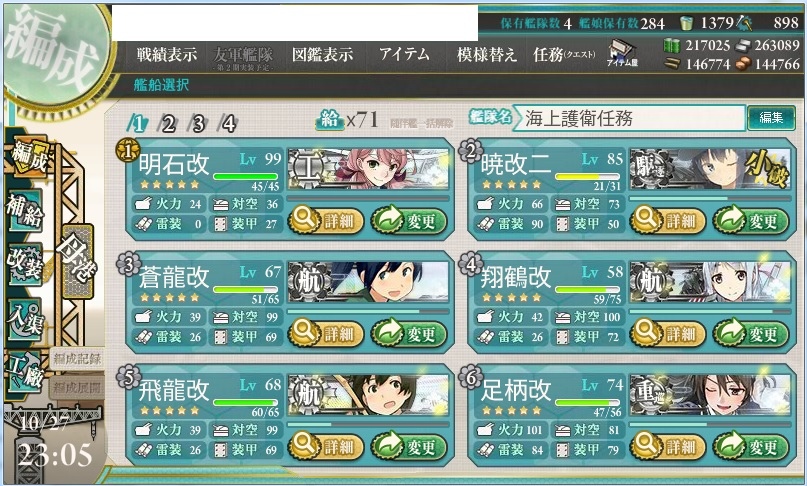Open the 図鑑表示 menu item
Image resolution: width=807 pixels, height=486 pixels.
[323, 55]
